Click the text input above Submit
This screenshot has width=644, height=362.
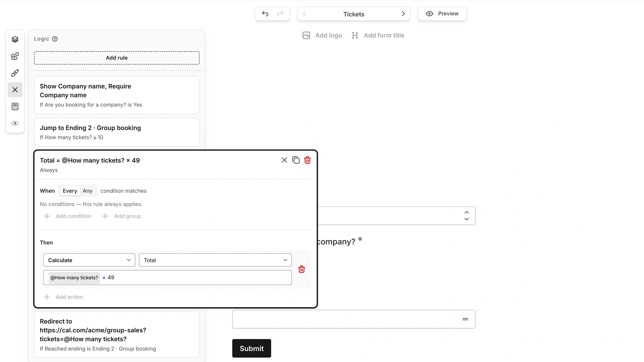click(x=354, y=319)
